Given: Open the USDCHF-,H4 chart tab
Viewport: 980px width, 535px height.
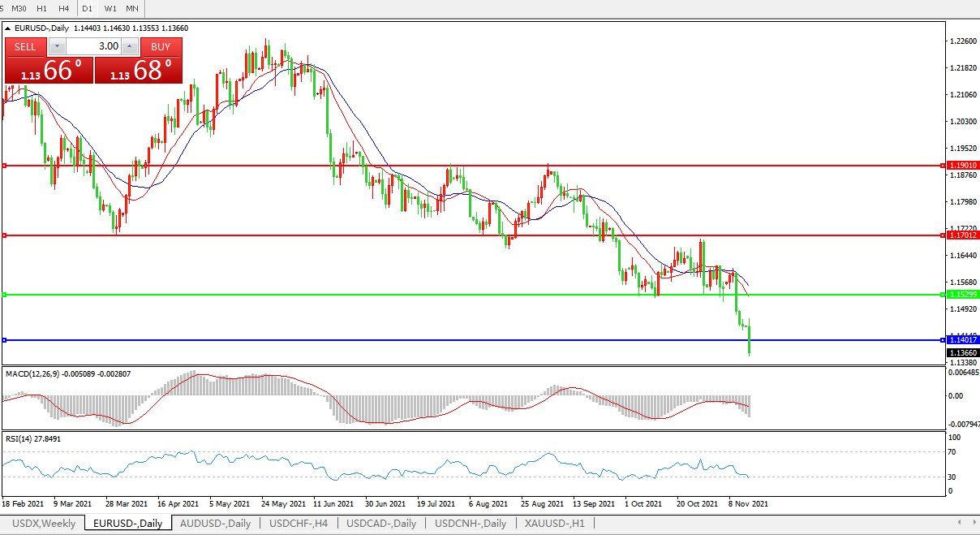Looking at the screenshot, I should [x=299, y=524].
